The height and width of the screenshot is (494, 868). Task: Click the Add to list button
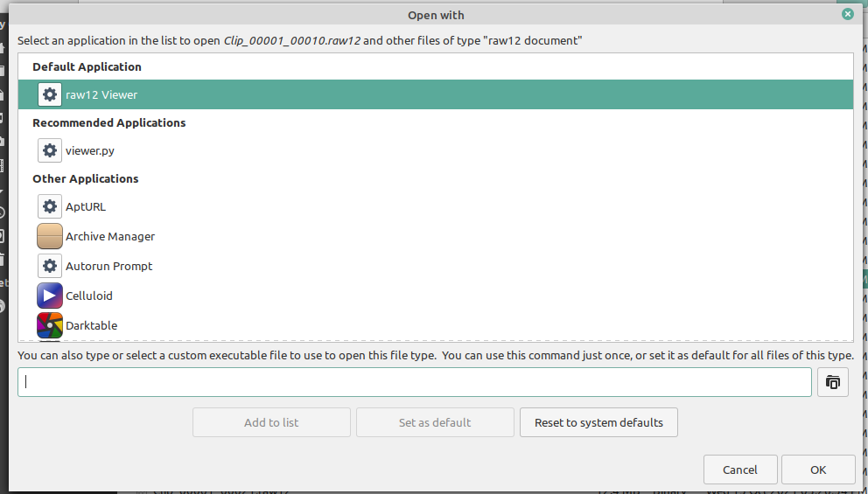click(x=271, y=422)
